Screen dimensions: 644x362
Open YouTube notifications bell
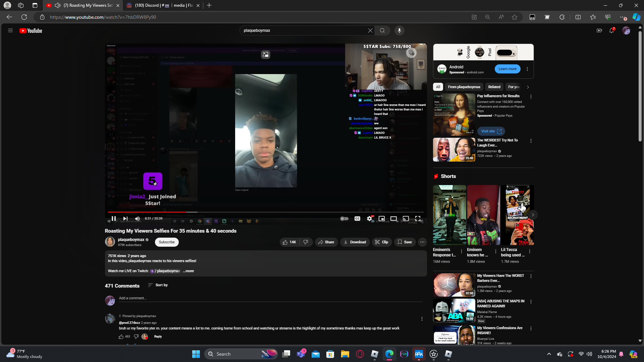(x=612, y=31)
